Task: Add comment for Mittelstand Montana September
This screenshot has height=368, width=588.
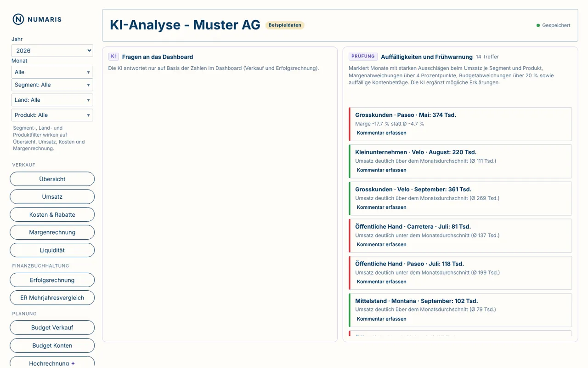Action: coord(382,319)
